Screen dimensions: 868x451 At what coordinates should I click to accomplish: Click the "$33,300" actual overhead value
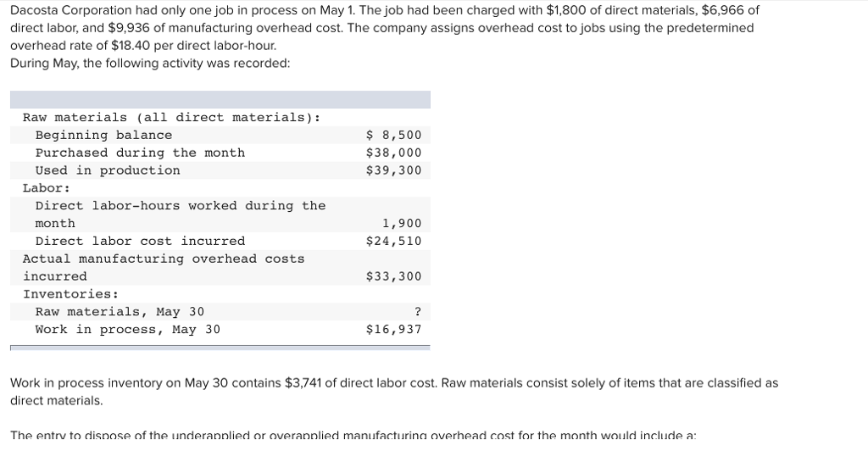393,277
